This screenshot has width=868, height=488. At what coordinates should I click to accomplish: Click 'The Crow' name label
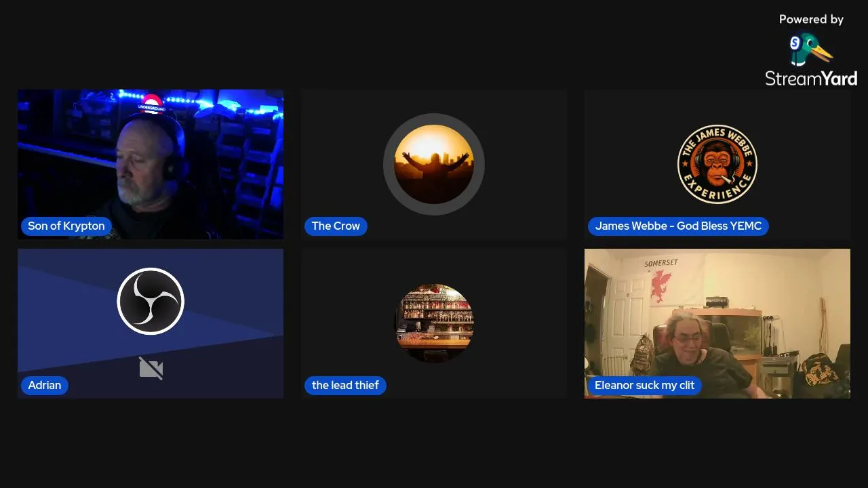point(336,226)
